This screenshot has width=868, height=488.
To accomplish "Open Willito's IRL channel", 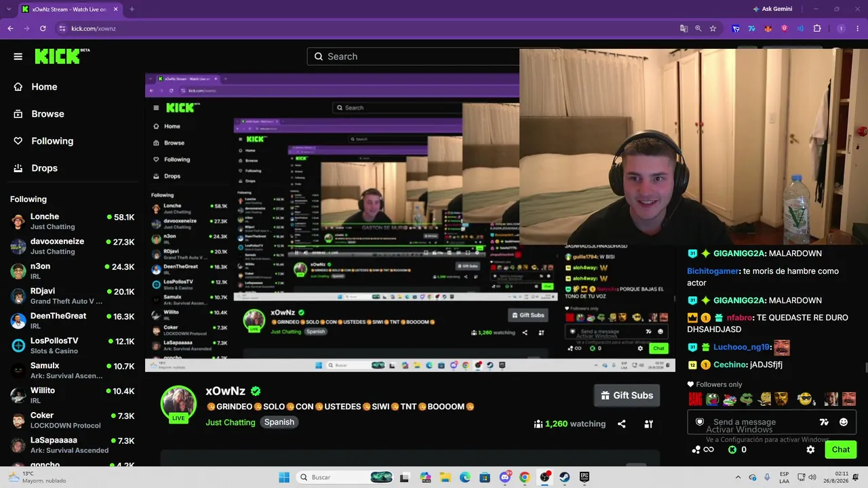I will point(72,395).
